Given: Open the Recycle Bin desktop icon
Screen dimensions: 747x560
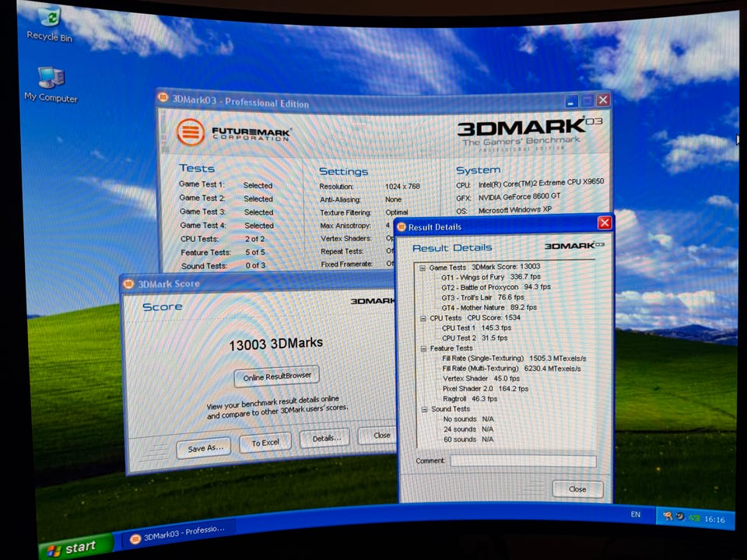Looking at the screenshot, I should 50,24.
